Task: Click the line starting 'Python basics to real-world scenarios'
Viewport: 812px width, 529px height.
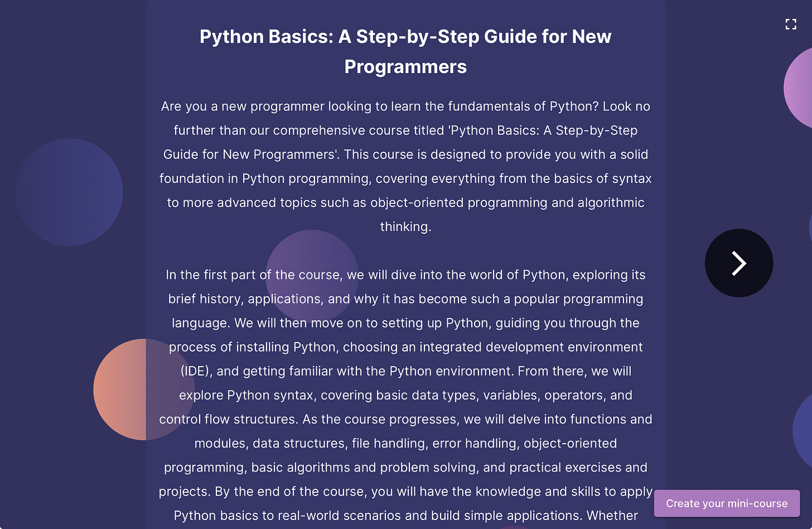Action: tap(405, 516)
